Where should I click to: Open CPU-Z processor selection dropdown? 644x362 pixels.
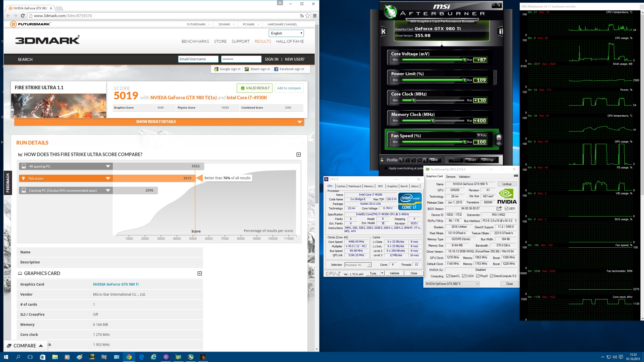(x=358, y=265)
